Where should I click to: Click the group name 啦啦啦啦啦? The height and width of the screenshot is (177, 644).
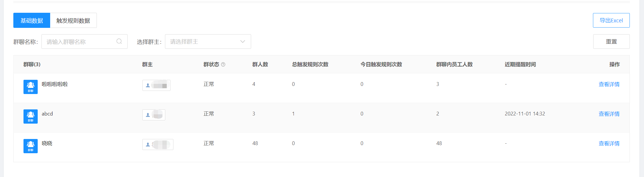[x=55, y=84]
